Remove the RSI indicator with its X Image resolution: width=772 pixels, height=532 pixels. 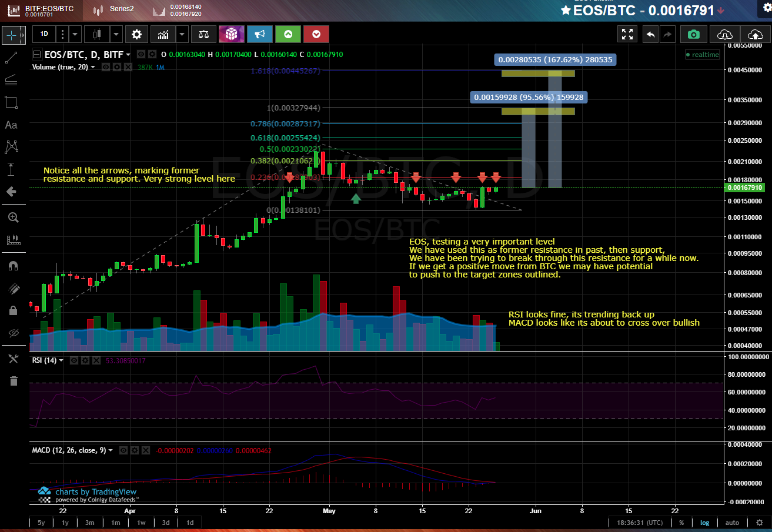point(96,360)
